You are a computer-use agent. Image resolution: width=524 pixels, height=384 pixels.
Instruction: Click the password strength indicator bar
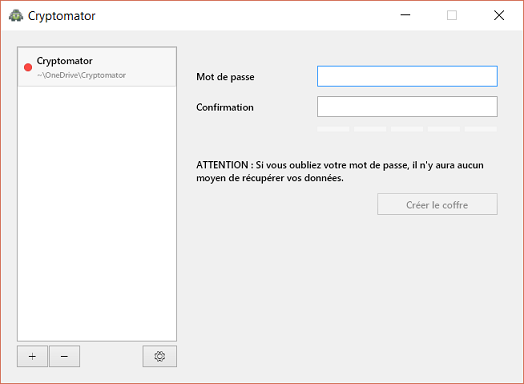click(x=407, y=129)
